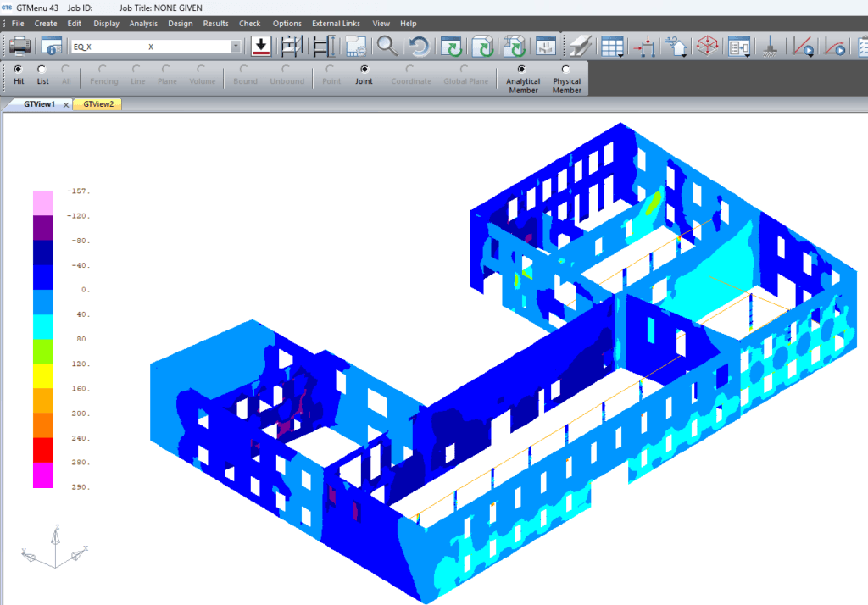Click the undo arrow icon

419,46
